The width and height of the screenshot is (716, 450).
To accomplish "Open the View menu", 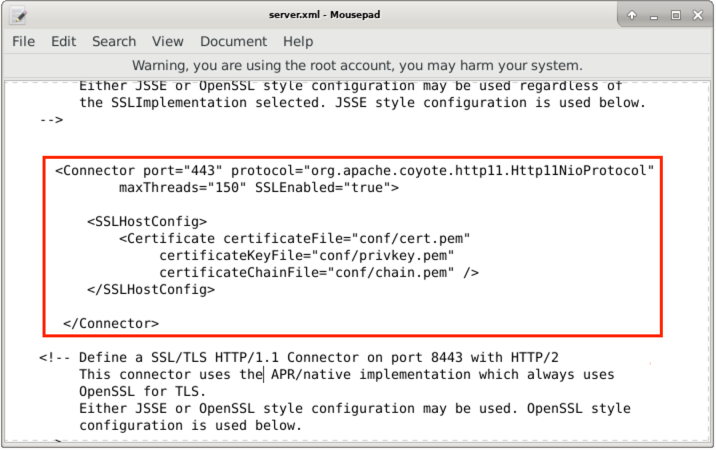I will [x=168, y=42].
